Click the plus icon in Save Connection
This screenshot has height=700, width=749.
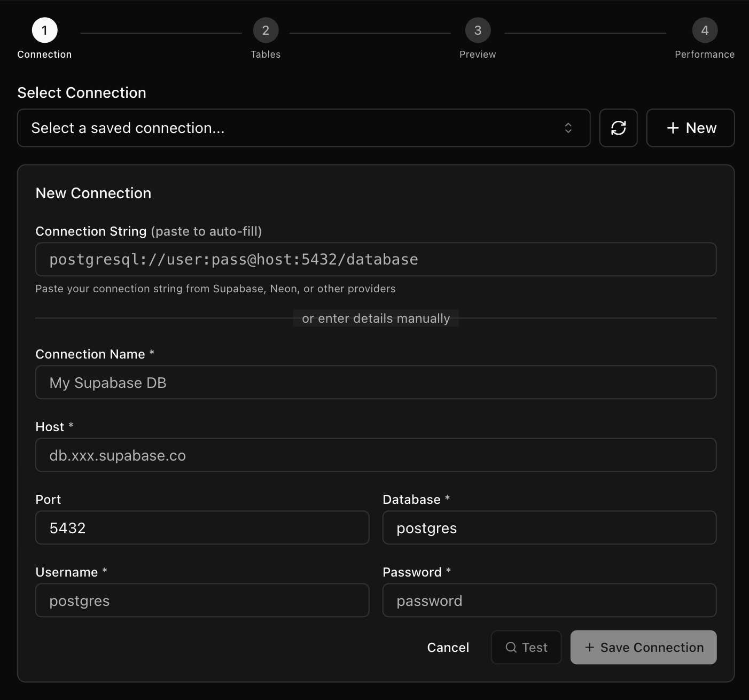(590, 647)
